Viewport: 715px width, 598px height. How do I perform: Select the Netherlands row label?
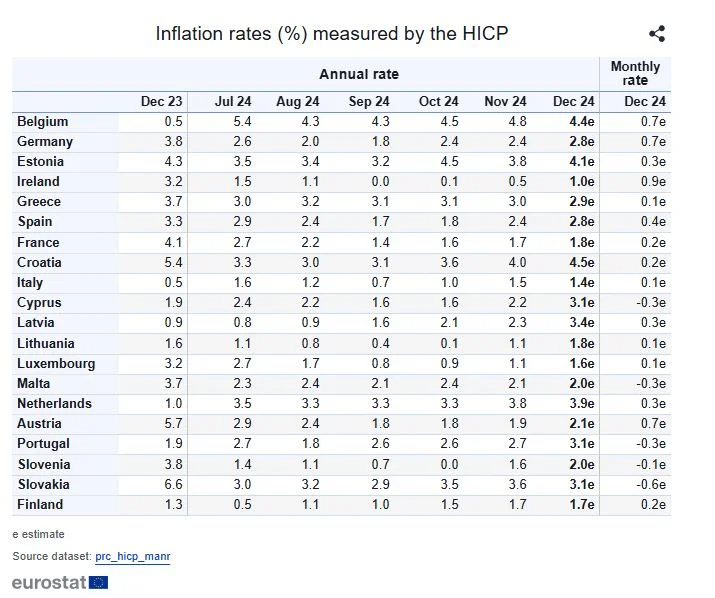pos(54,403)
